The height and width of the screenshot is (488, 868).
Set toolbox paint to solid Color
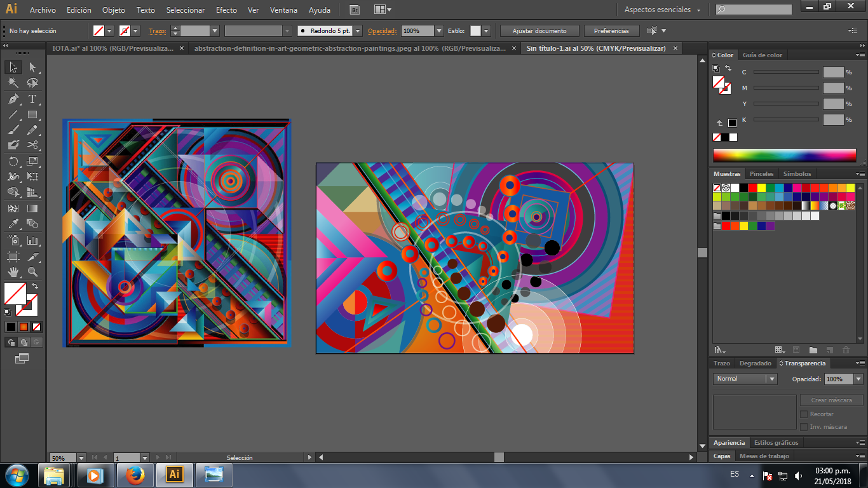click(11, 327)
